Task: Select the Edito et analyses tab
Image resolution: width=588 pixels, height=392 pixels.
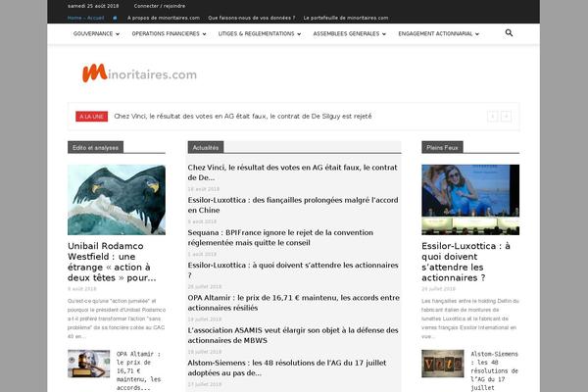Action: [95, 147]
